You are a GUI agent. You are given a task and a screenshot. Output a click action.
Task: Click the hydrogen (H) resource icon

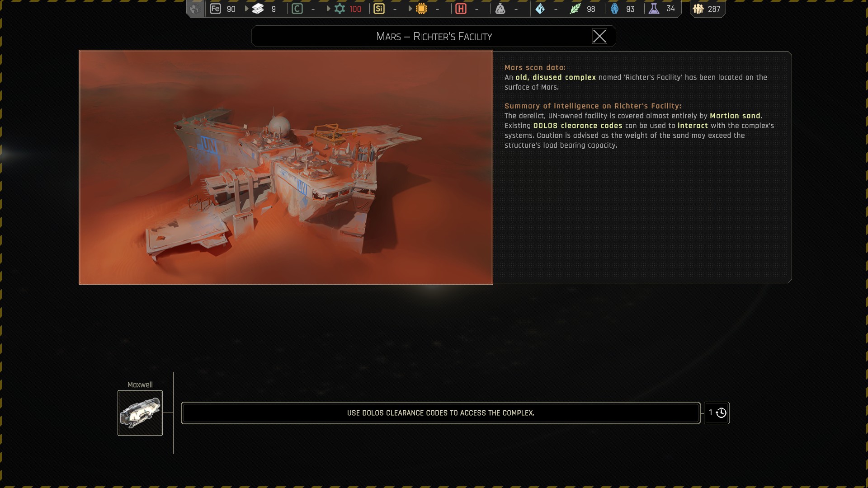(461, 9)
